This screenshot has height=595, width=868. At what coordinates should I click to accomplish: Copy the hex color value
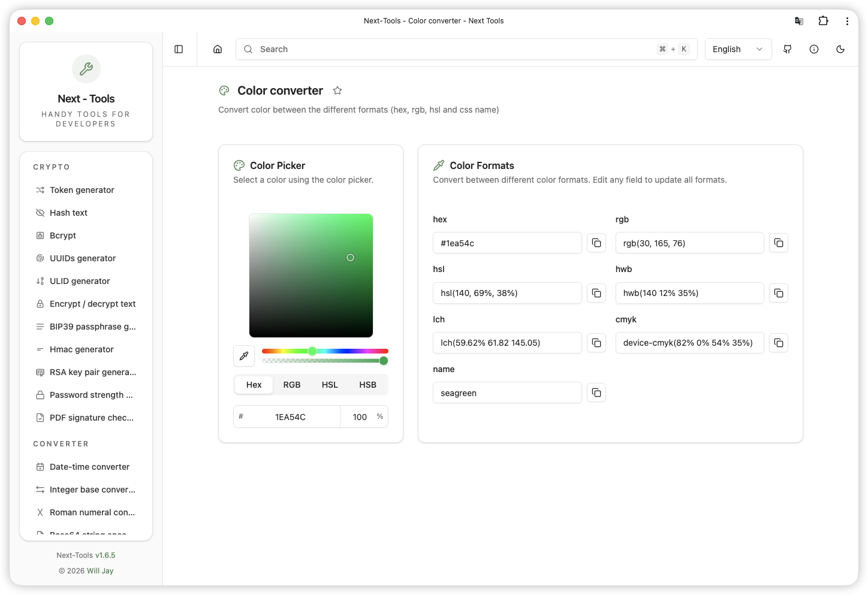pos(596,243)
